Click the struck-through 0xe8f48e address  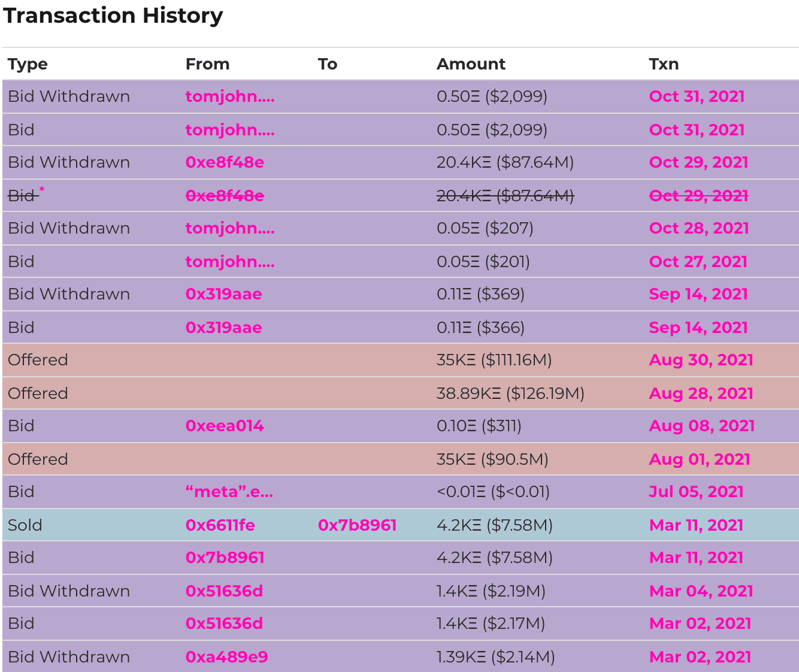(225, 196)
